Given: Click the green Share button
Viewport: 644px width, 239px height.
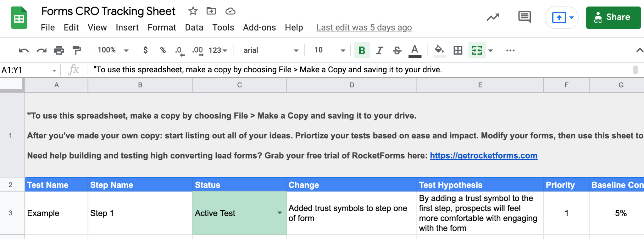Looking at the screenshot, I should 613,17.
